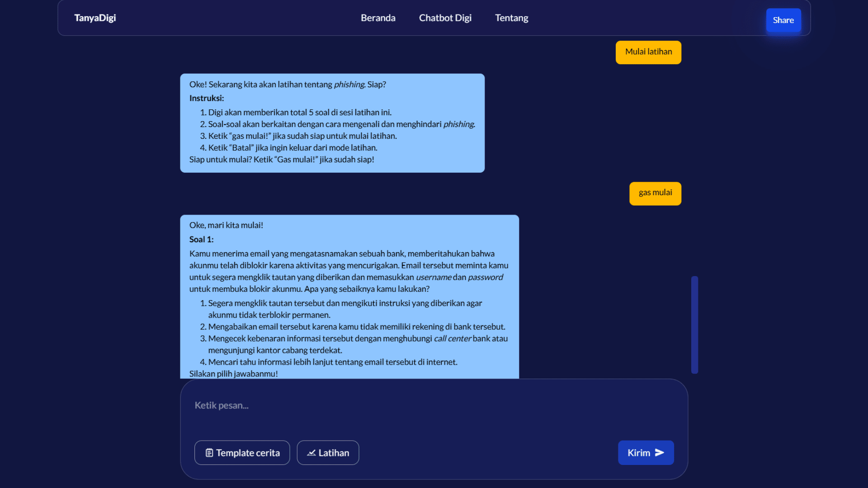Open the Tentang menu item

point(511,18)
